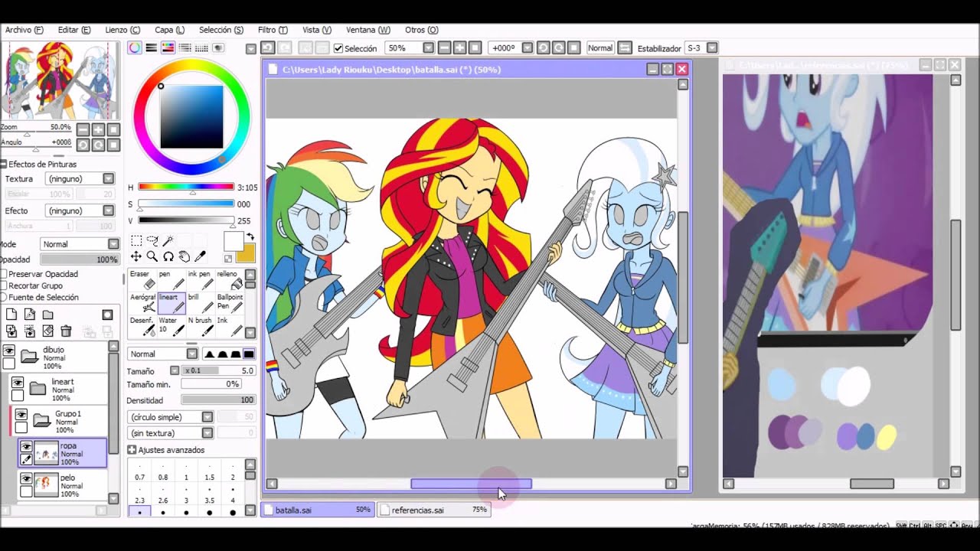
Task: Open the círculo simple brush shape dropdown
Action: [x=170, y=417]
